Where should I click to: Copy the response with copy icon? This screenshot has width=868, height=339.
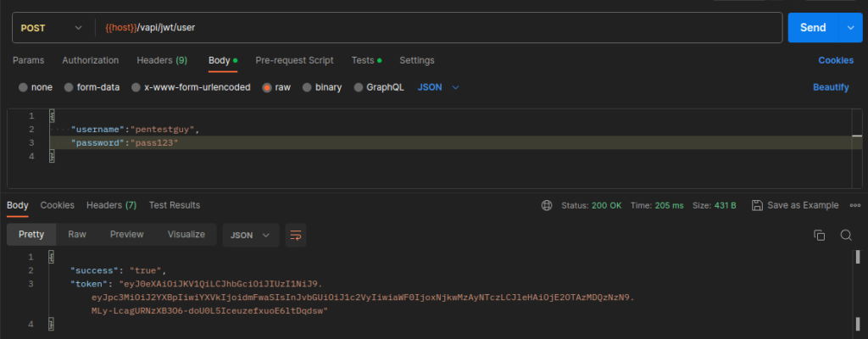click(x=820, y=236)
